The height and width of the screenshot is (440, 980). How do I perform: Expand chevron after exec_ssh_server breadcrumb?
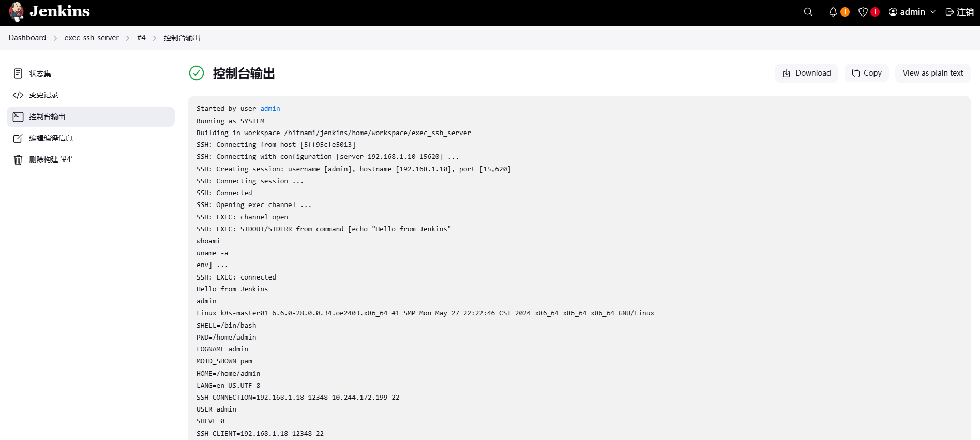[x=128, y=38]
